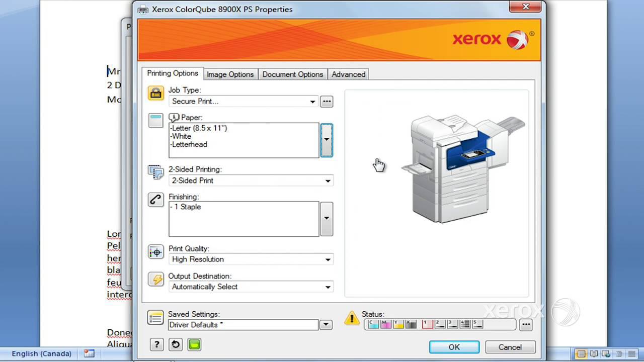The width and height of the screenshot is (644, 362).
Task: Select the Printing Options tab
Action: pos(173,73)
